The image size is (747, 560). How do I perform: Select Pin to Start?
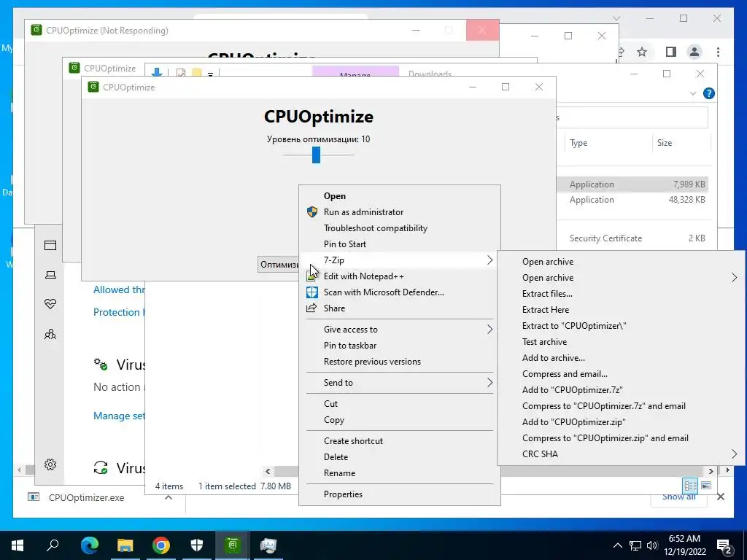pos(345,244)
